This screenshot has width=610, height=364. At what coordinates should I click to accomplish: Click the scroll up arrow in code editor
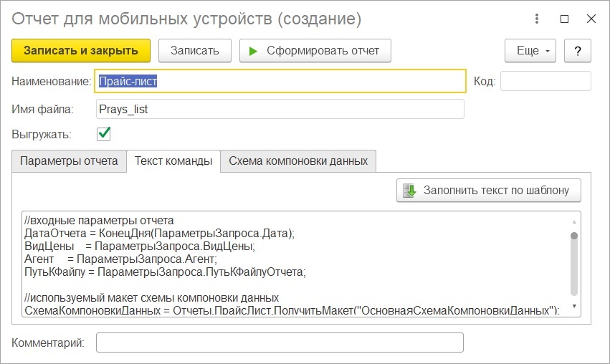point(574,221)
